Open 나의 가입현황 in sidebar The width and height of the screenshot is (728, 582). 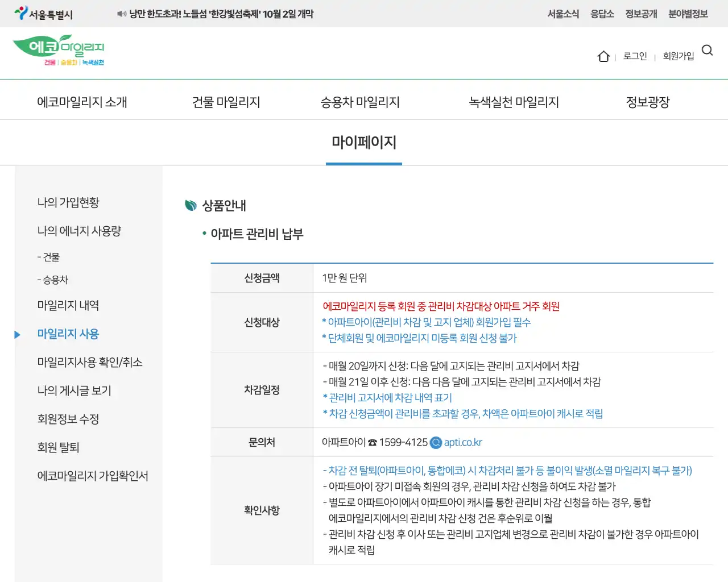[x=68, y=202]
